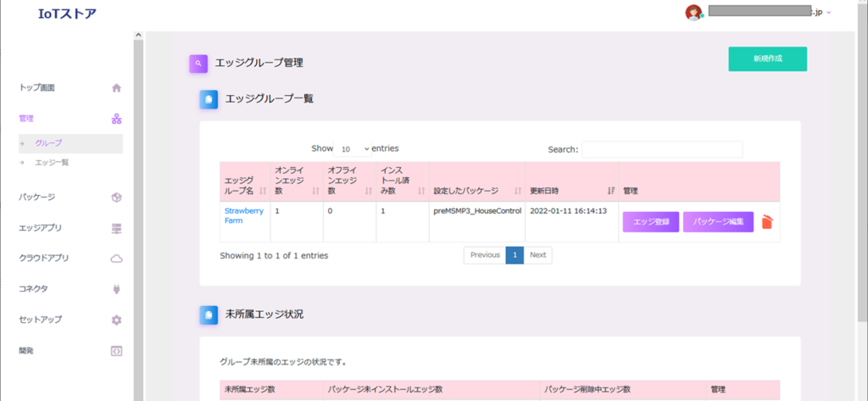Click the server icon beside エッジアプリ
The height and width of the screenshot is (401, 868).
click(117, 228)
